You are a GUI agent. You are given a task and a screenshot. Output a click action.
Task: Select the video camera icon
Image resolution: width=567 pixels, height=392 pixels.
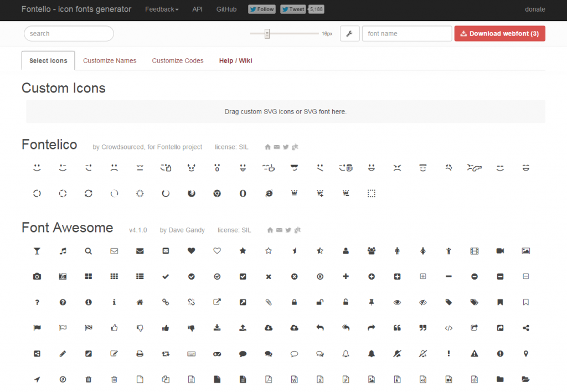(500, 251)
